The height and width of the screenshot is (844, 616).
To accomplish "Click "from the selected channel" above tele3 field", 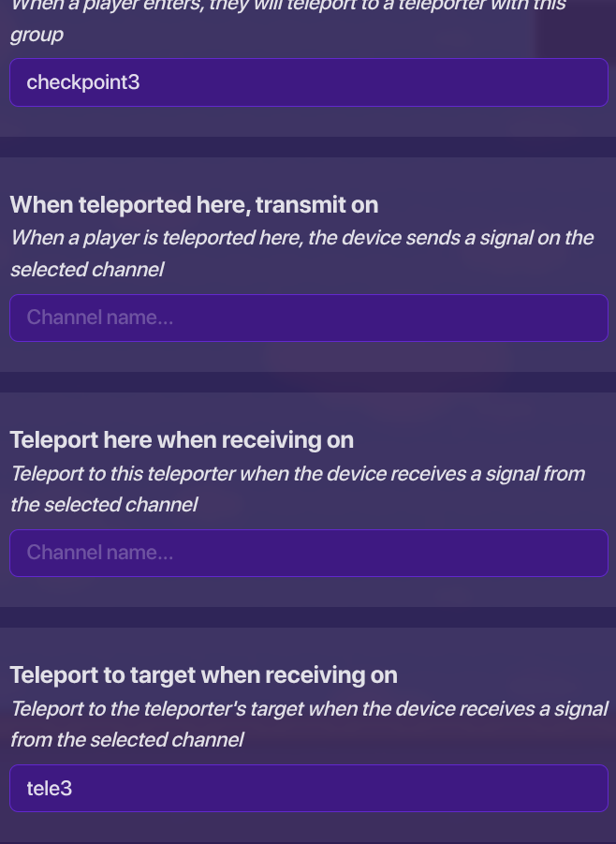I will point(126,740).
